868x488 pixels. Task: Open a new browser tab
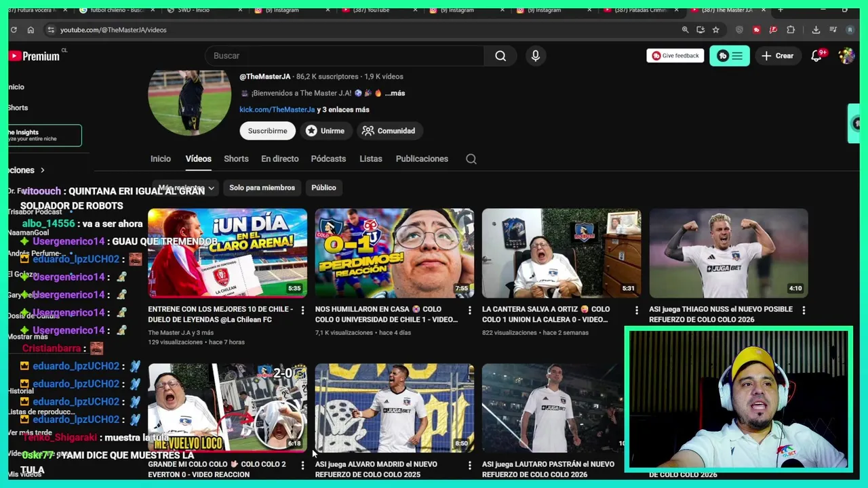pos(781,10)
